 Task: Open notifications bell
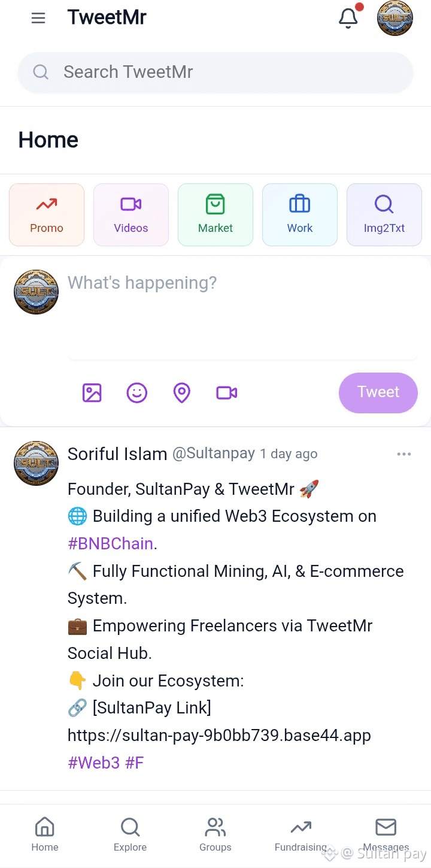pyautogui.click(x=348, y=18)
